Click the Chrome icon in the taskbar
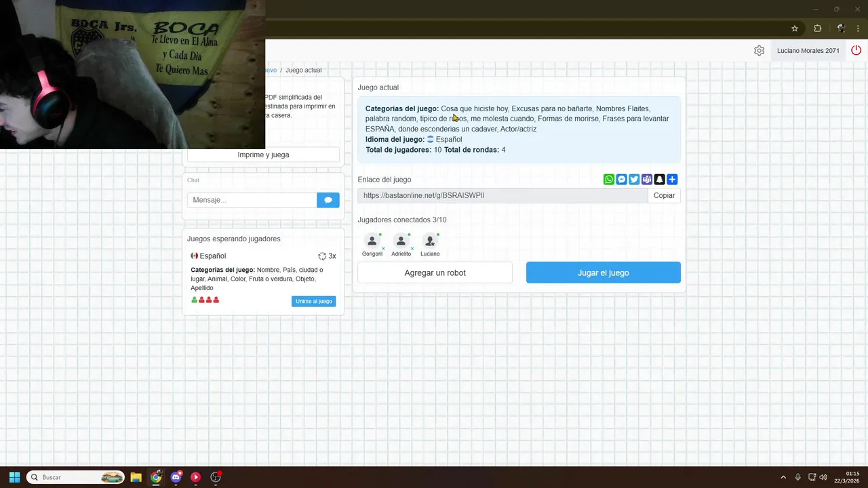The image size is (868, 488). pyautogui.click(x=156, y=477)
